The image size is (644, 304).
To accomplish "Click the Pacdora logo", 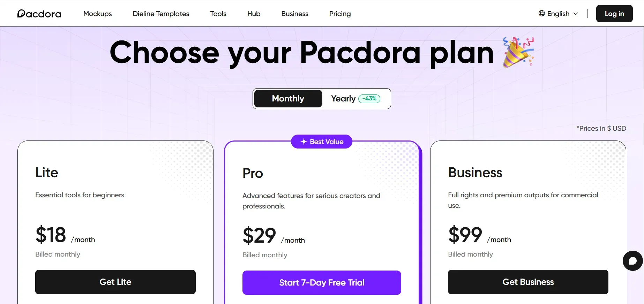I will point(39,14).
